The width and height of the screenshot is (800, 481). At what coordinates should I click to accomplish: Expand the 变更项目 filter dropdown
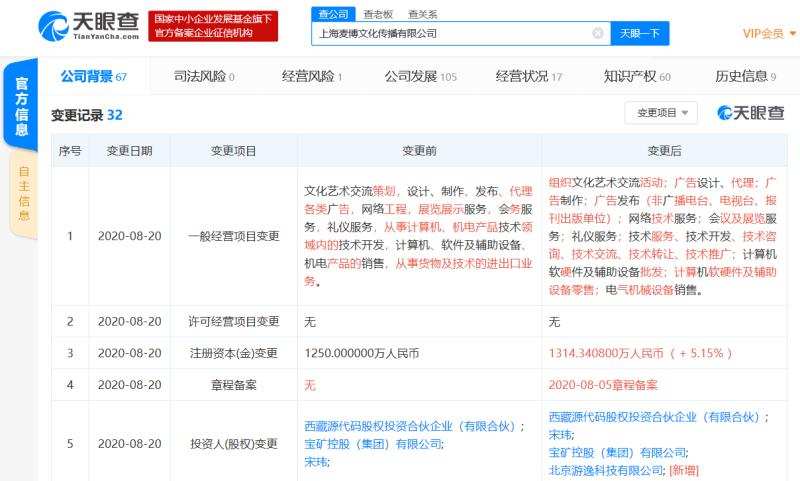[661, 113]
